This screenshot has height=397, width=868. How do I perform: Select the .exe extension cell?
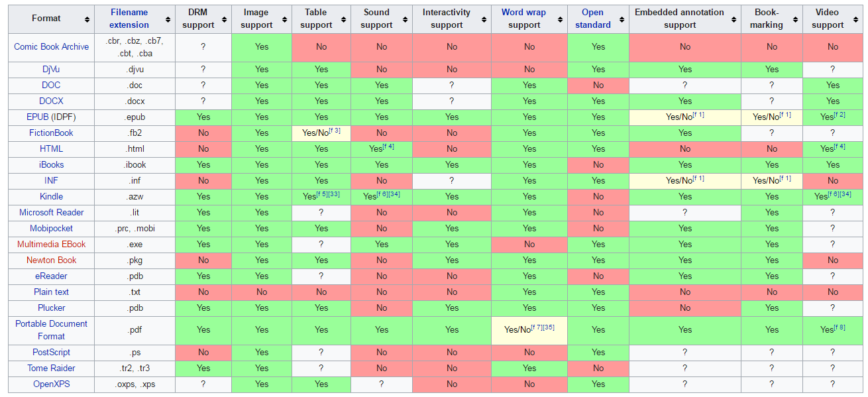point(135,245)
